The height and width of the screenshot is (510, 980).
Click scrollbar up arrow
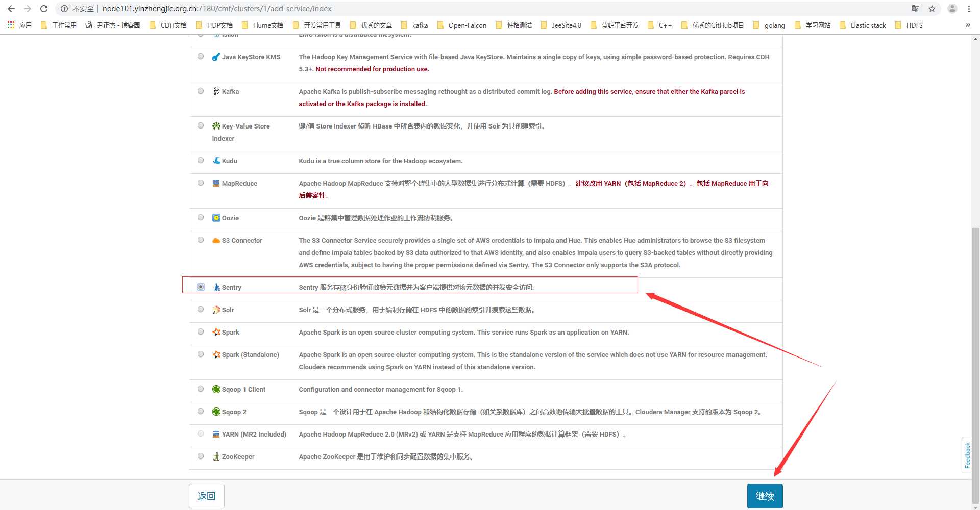(x=975, y=39)
